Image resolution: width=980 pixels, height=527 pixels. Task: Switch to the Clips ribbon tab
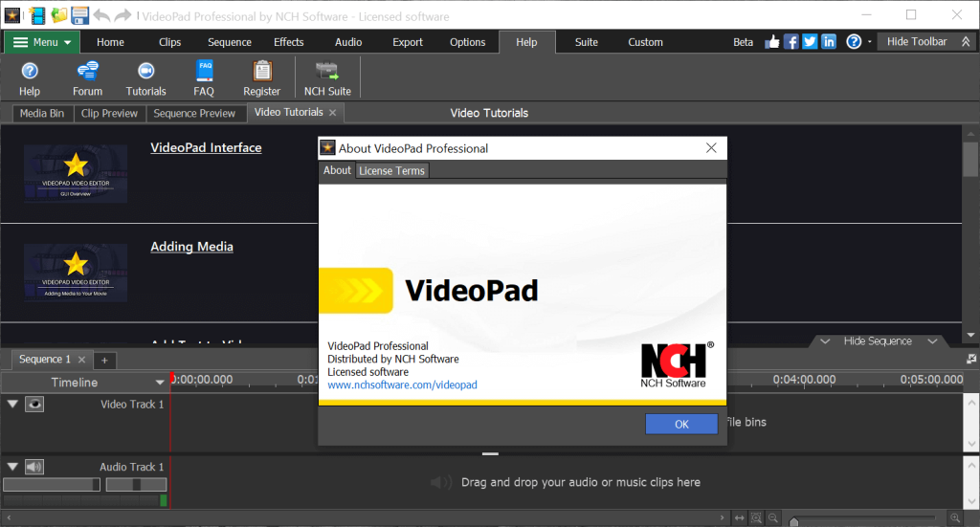click(x=169, y=42)
